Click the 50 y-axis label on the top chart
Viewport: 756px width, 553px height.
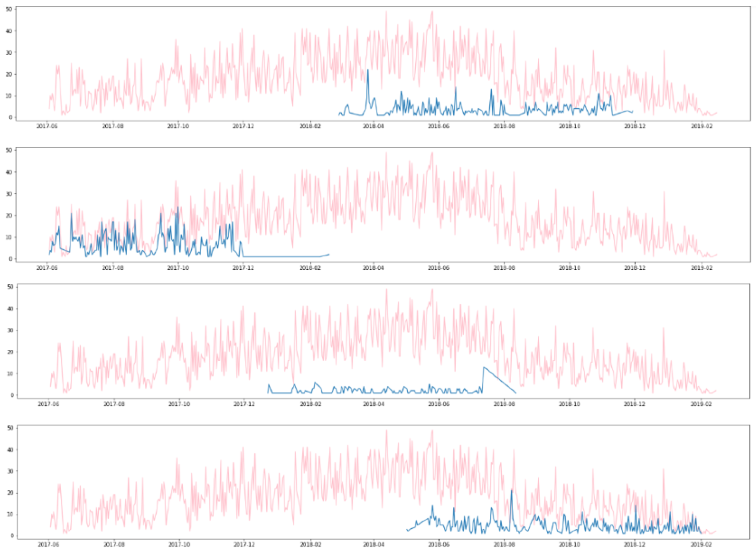(x=9, y=9)
